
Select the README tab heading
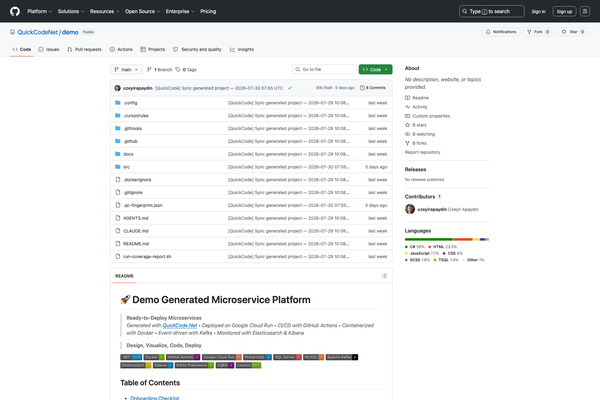[124, 276]
